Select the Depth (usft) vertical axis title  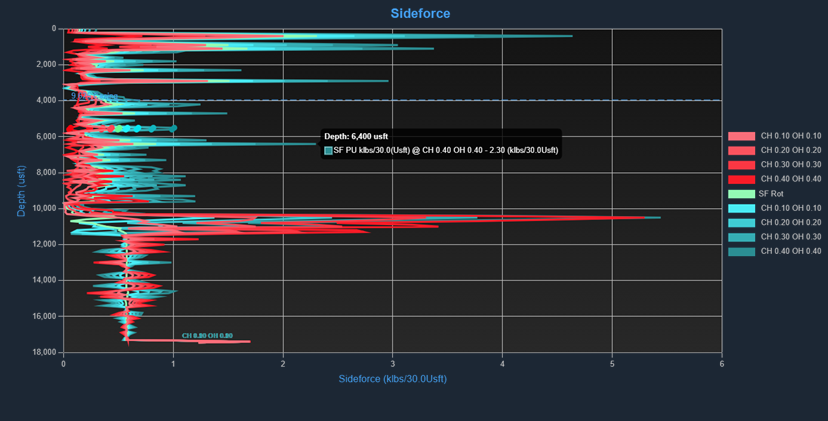(x=20, y=190)
